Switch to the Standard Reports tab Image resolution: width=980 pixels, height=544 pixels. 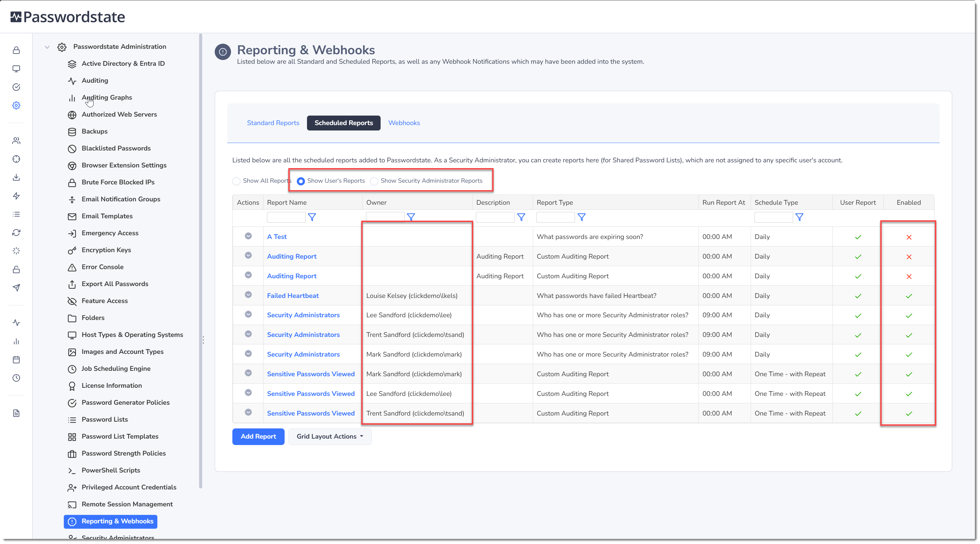click(273, 123)
